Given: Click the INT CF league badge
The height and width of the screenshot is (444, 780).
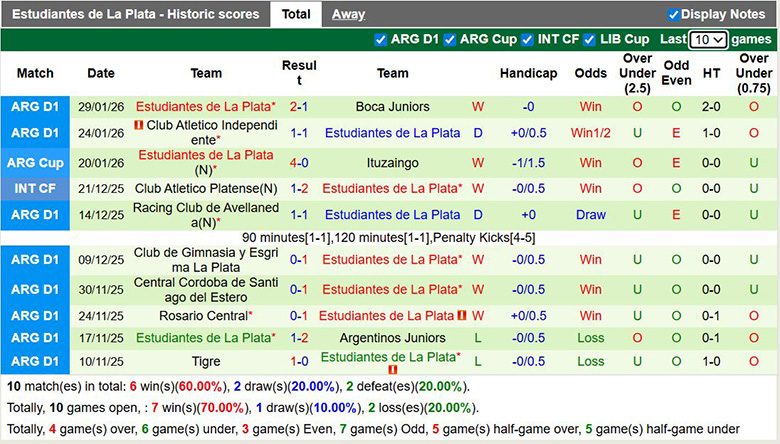Looking at the screenshot, I should [x=36, y=188].
